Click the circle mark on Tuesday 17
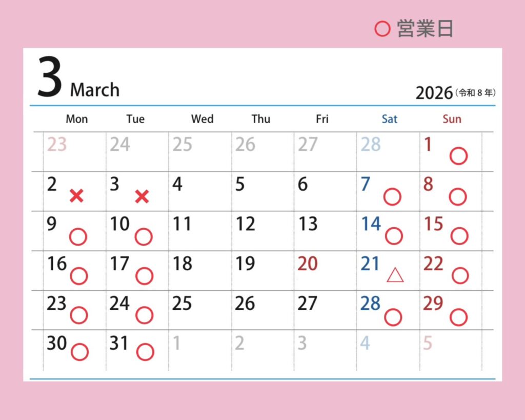The image size is (525, 420). coord(144,276)
